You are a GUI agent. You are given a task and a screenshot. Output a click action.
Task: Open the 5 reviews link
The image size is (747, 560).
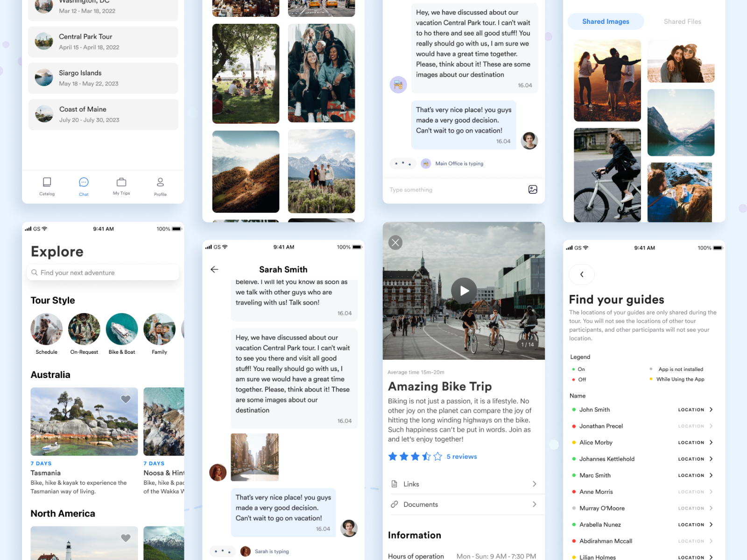click(x=461, y=456)
